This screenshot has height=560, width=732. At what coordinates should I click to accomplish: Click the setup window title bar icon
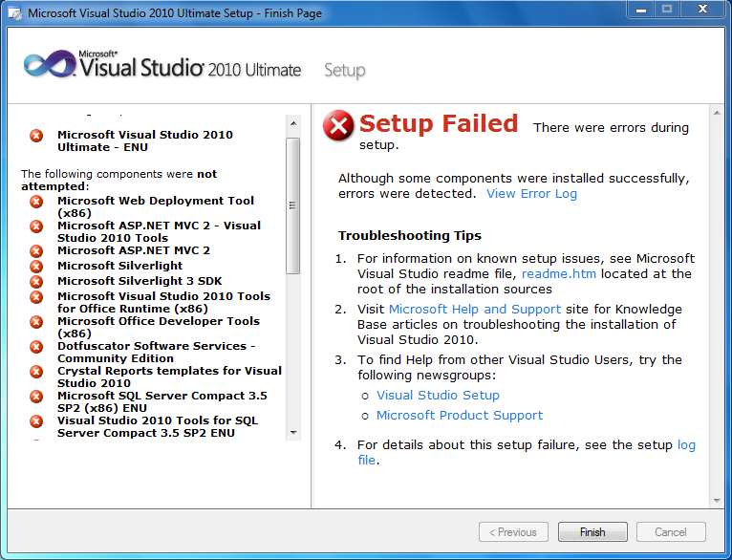[15, 13]
